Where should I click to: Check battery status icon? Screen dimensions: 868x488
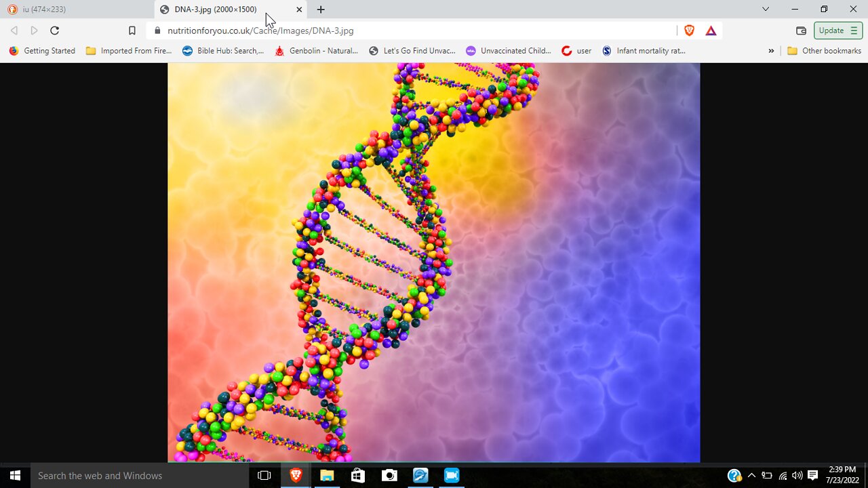pos(767,476)
